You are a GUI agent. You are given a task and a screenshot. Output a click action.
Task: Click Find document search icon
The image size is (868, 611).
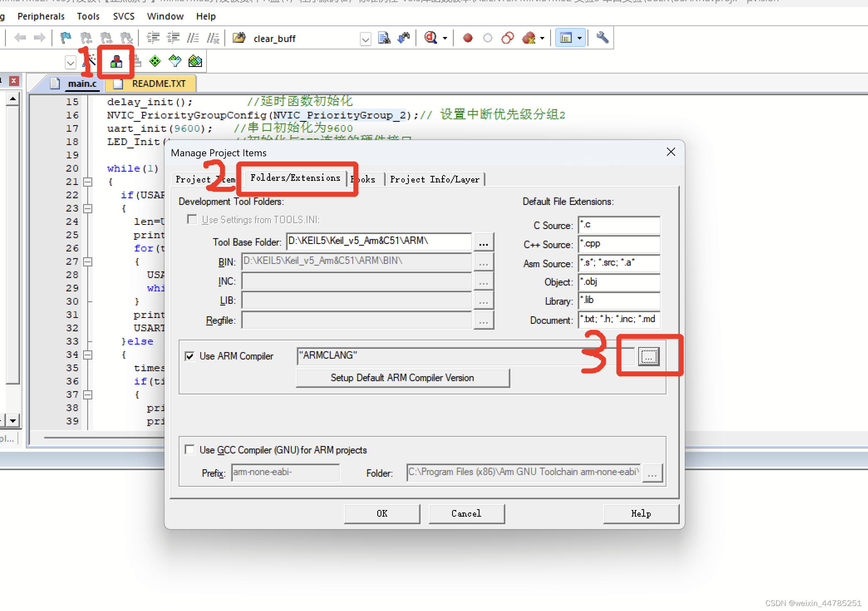(x=384, y=38)
